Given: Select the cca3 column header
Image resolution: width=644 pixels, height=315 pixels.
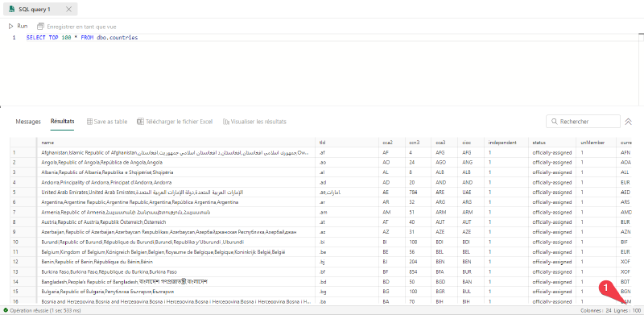Looking at the screenshot, I should tap(445, 143).
